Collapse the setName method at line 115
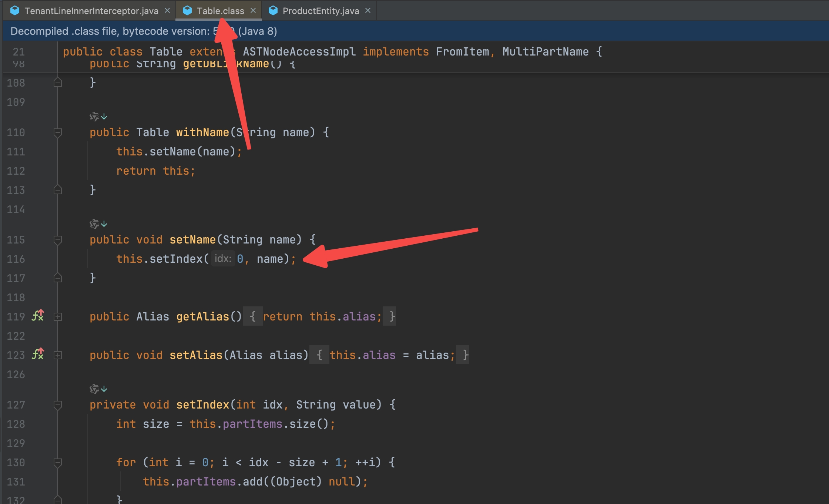Screen dimensions: 829x504 click(x=57, y=240)
